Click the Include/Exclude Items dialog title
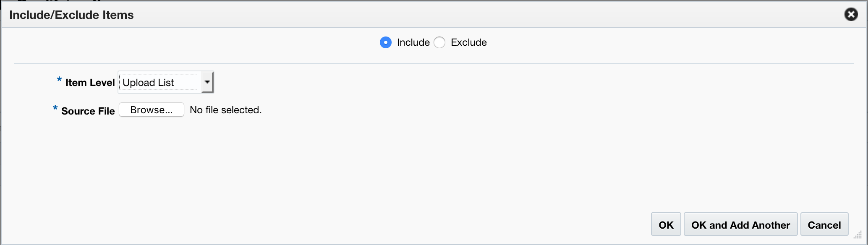 tap(71, 15)
